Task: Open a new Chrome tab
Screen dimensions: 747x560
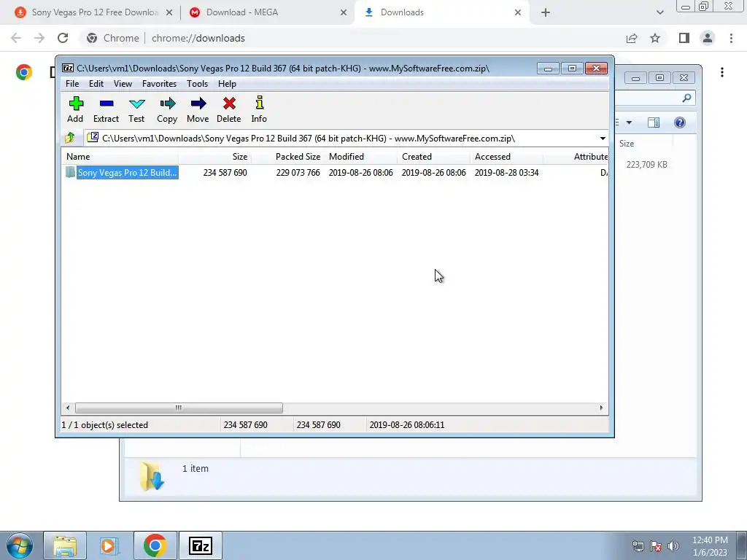Action: pyautogui.click(x=546, y=13)
